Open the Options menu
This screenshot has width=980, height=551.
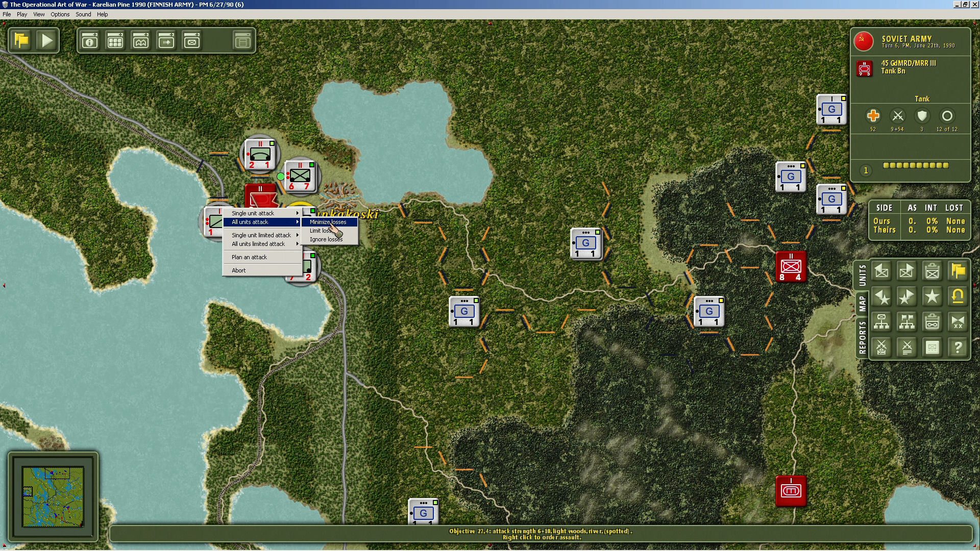60,14
